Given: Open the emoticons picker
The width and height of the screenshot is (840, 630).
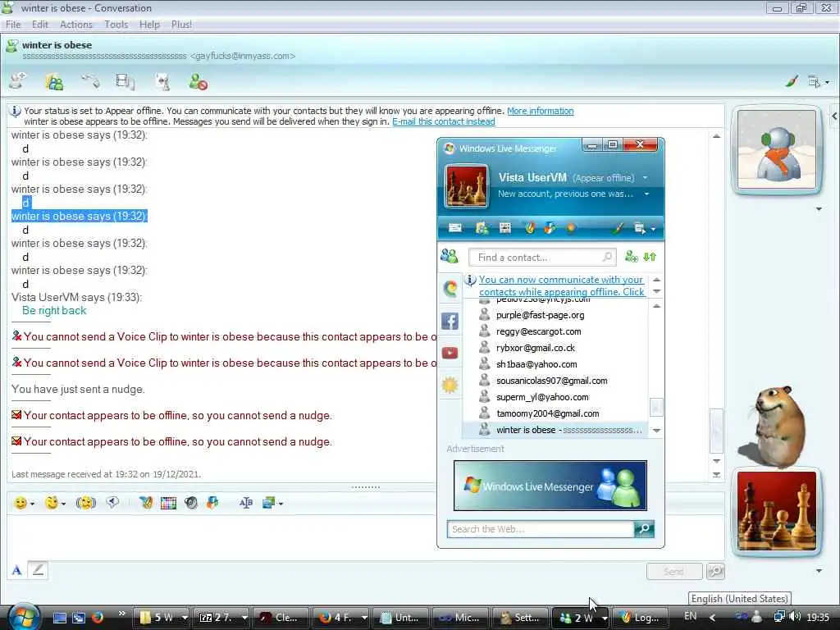Looking at the screenshot, I should point(21,503).
